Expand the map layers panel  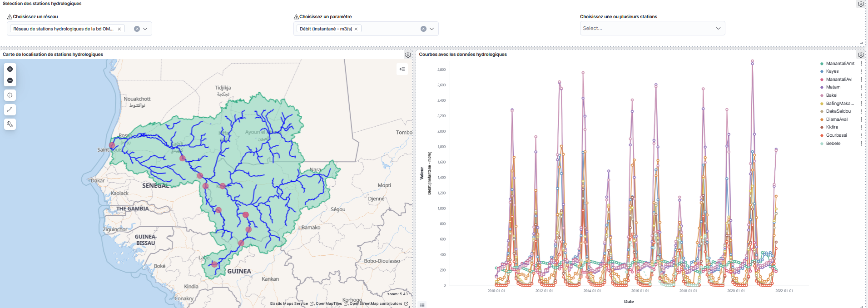pos(402,69)
